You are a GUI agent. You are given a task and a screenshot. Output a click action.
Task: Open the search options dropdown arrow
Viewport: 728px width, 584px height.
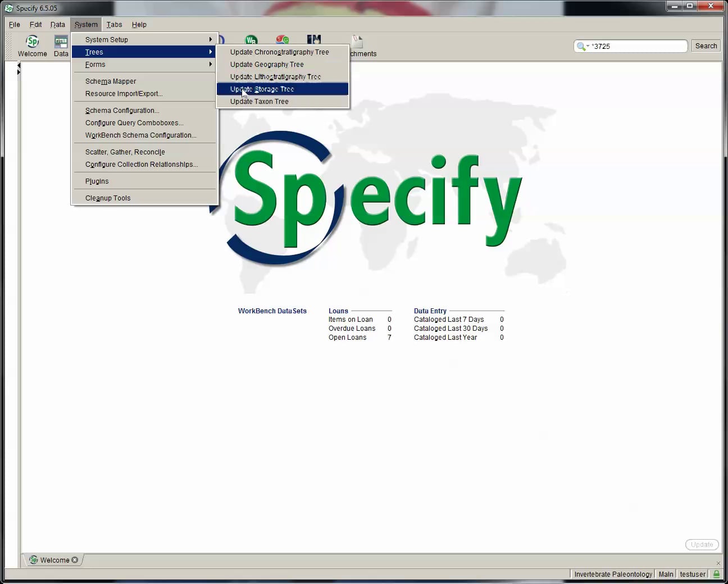(588, 46)
